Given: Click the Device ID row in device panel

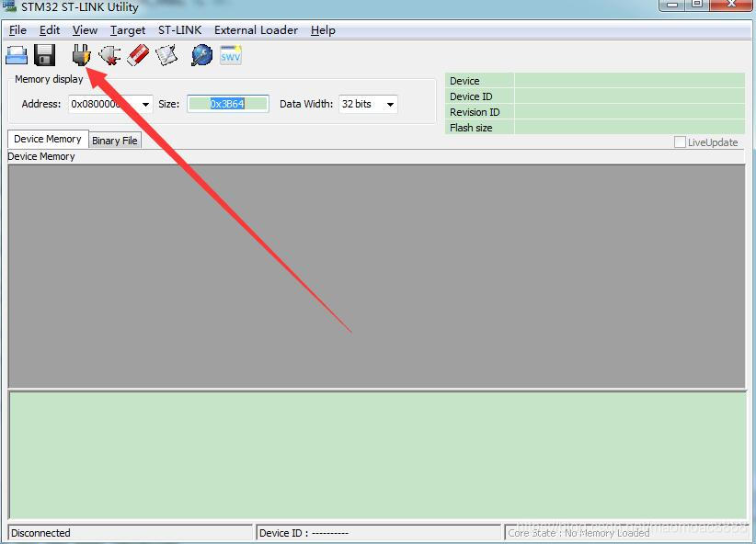Looking at the screenshot, I should [475, 96].
